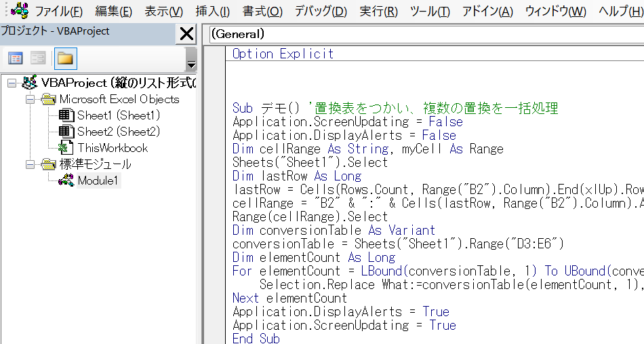
Task: Click the Sub デモ() declaration line
Action: [x=395, y=108]
